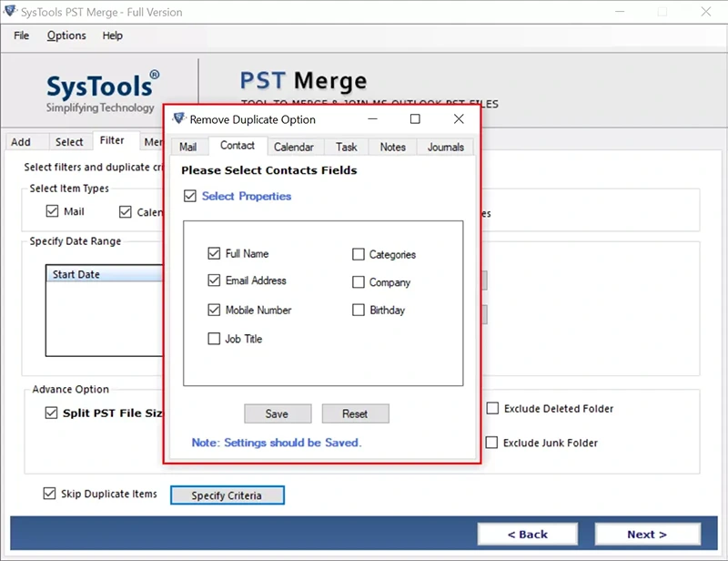Click the Specify Criteria button
Screen dimensions: 728x561
pos(227,495)
